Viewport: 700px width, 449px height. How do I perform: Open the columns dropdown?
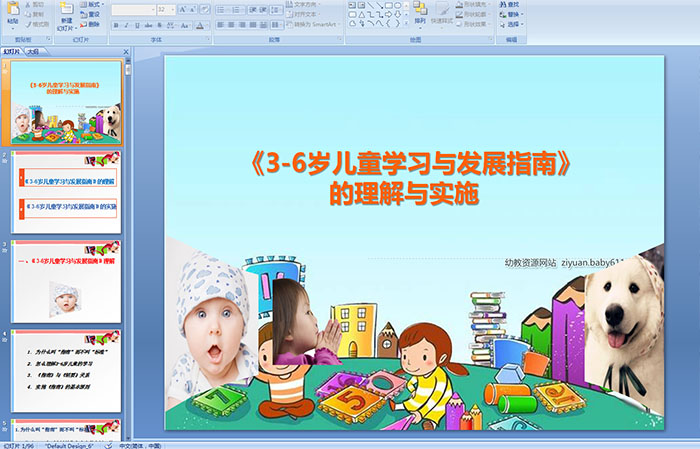277,25
